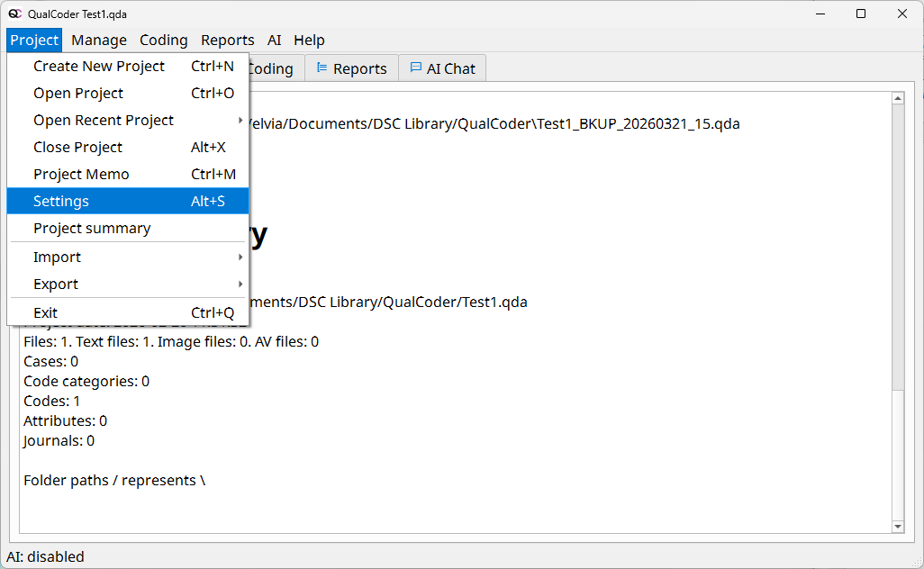Open the Coding menu in menu bar
The height and width of the screenshot is (569, 924).
coord(163,40)
